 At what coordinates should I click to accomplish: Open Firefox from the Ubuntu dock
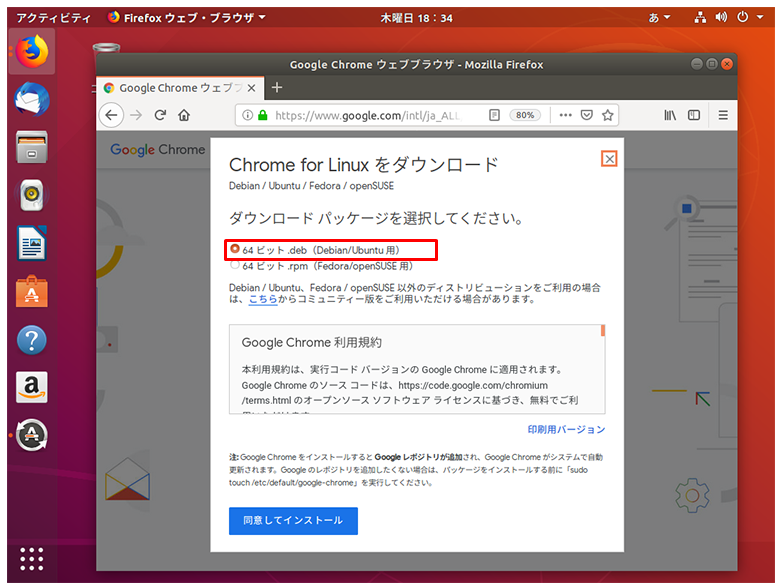pos(32,52)
